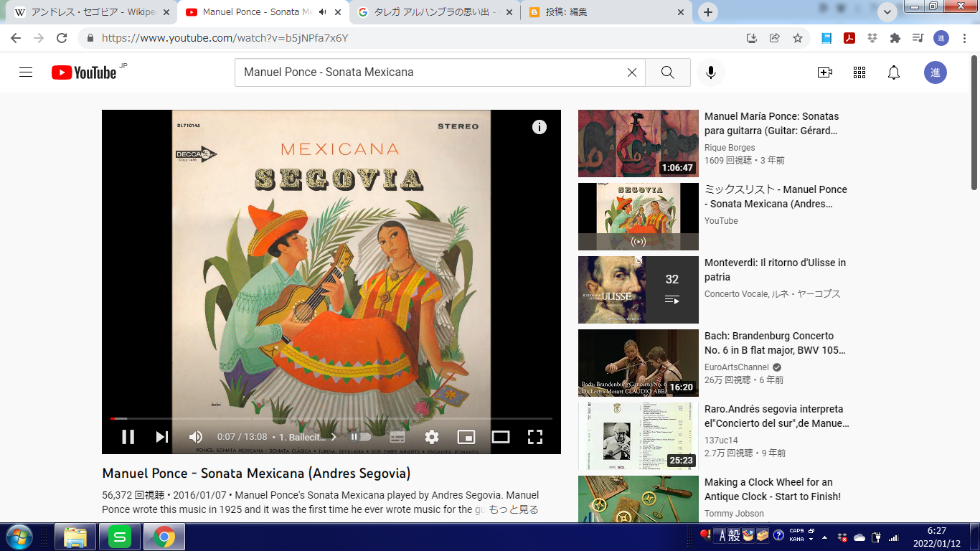Skip to the next video
Viewport: 980px width, 551px height.
click(x=162, y=436)
